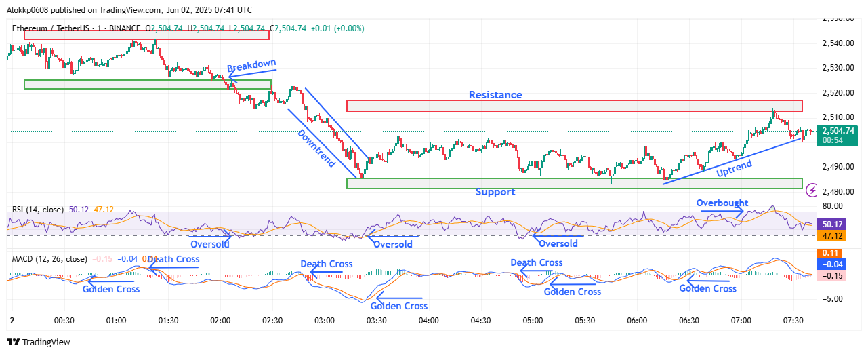Click the 05:30 time axis label

(x=585, y=320)
